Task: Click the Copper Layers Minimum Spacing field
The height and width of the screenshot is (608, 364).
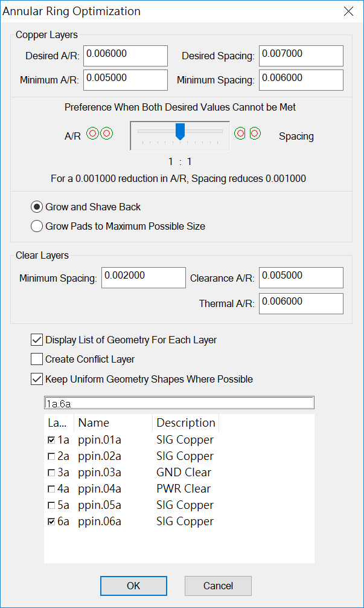Action: [x=301, y=80]
